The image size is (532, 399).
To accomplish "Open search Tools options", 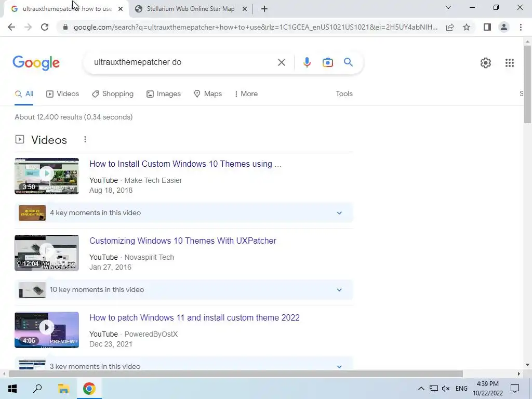I will tap(344, 94).
